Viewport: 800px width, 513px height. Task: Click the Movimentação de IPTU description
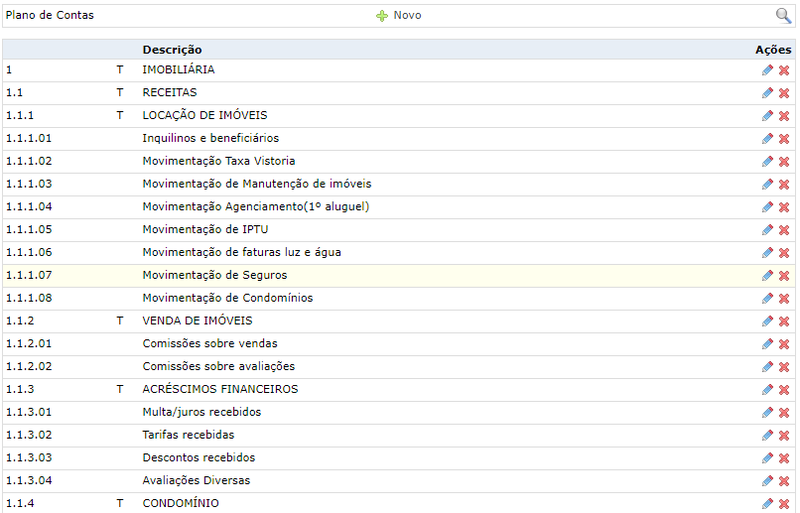pyautogui.click(x=205, y=229)
